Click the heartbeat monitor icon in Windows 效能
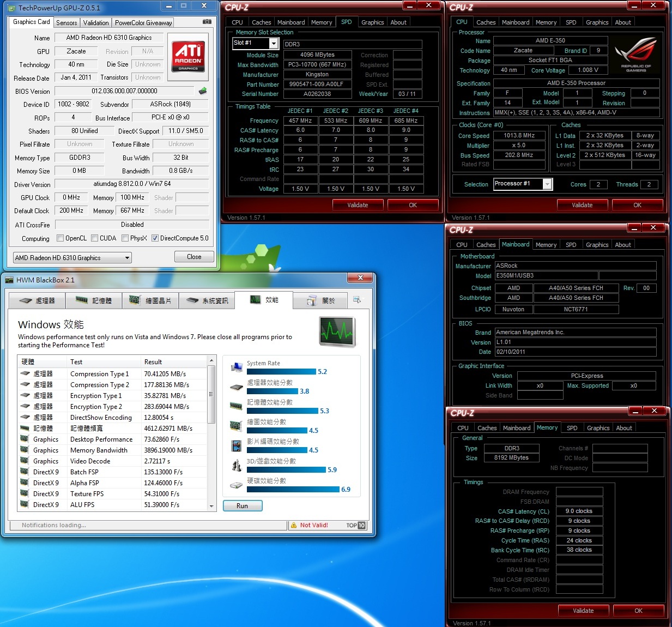 [x=337, y=332]
